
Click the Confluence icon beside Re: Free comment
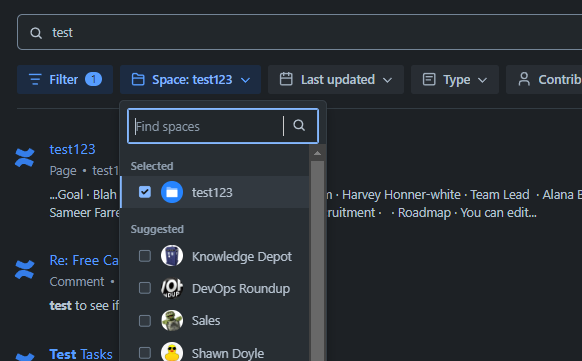pos(25,269)
